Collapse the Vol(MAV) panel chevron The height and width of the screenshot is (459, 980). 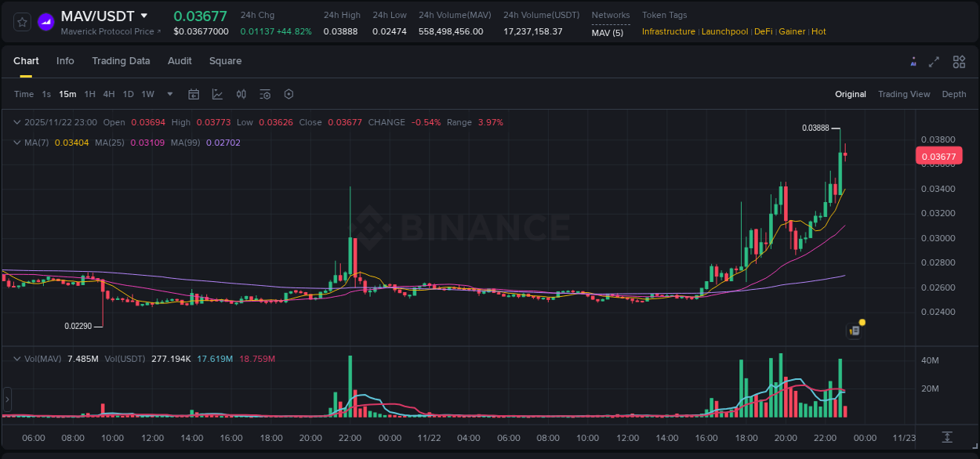pyautogui.click(x=16, y=358)
